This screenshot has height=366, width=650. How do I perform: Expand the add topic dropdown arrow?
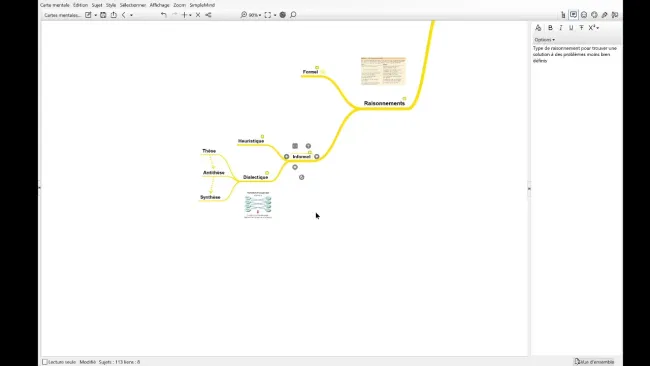point(190,15)
